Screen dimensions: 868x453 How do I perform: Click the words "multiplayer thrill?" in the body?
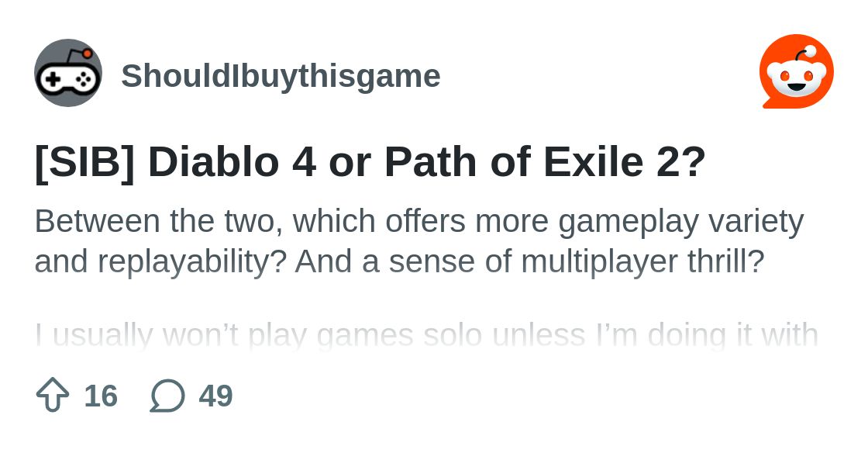pos(642,261)
